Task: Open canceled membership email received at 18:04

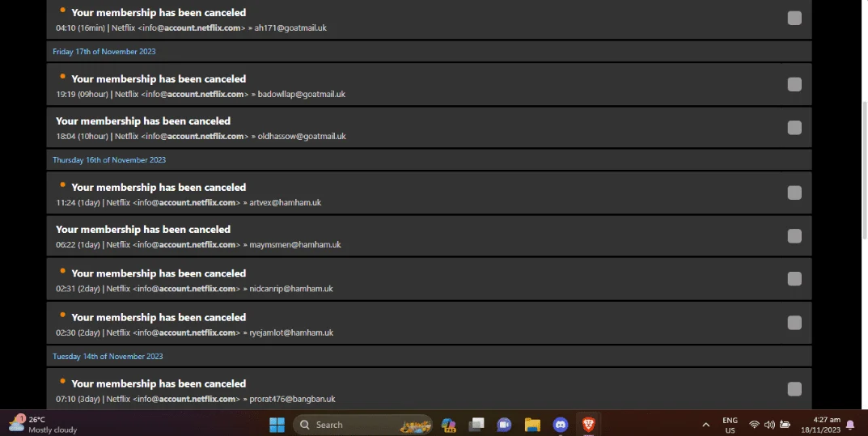Action: point(429,128)
